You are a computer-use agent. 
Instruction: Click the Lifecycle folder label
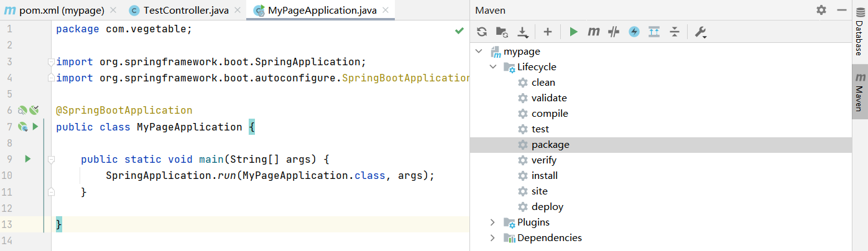point(537,66)
